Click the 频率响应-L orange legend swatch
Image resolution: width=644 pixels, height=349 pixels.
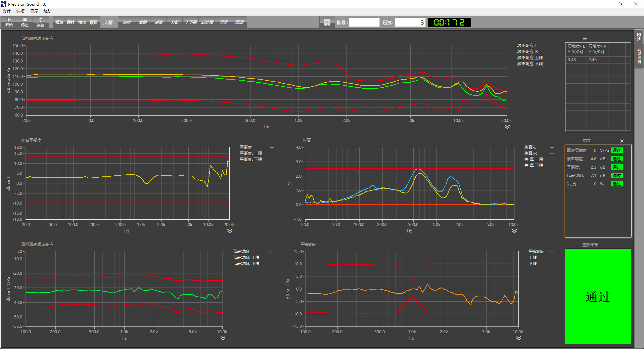coord(552,46)
